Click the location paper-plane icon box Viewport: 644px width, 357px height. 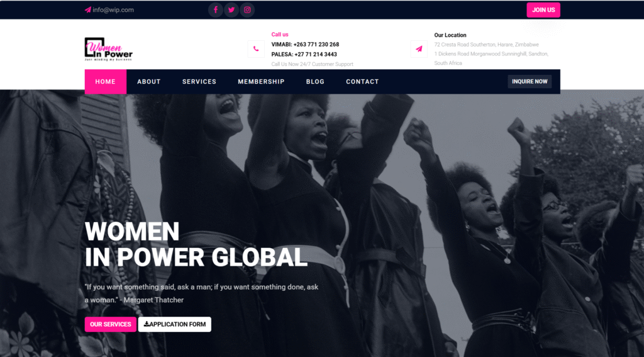point(419,49)
